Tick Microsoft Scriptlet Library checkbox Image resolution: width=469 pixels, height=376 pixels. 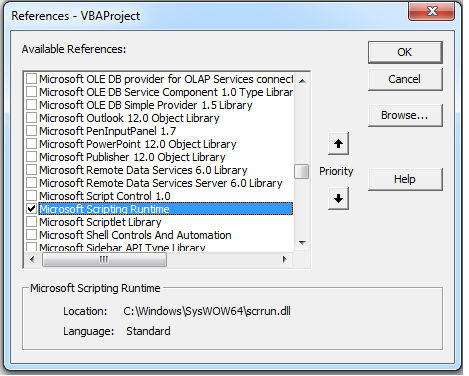[x=31, y=222]
